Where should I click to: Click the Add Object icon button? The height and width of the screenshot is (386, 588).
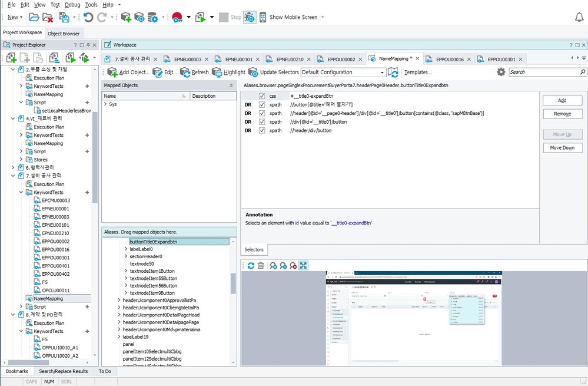[x=112, y=72]
